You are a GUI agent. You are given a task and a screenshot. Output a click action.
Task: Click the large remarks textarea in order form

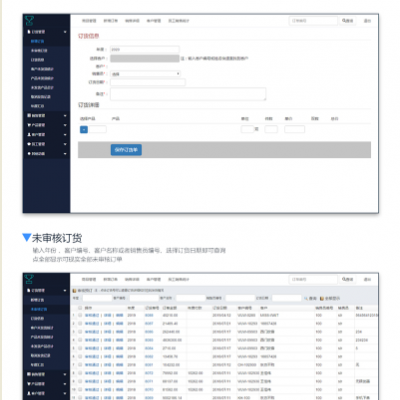(188, 94)
